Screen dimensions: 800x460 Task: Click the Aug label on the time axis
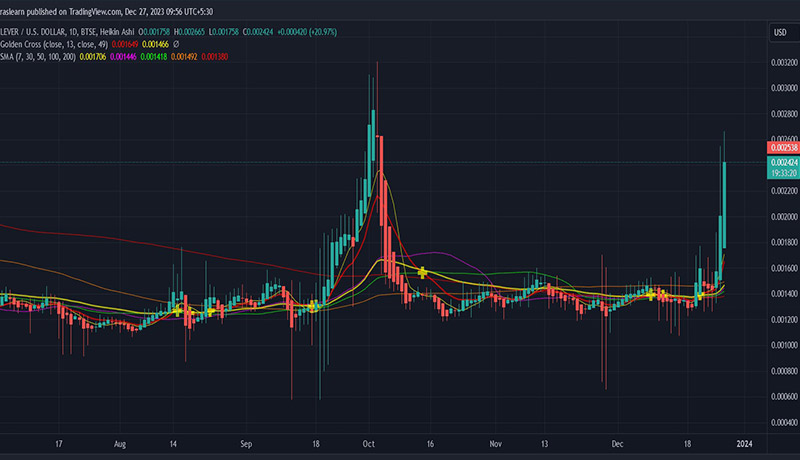coord(121,441)
